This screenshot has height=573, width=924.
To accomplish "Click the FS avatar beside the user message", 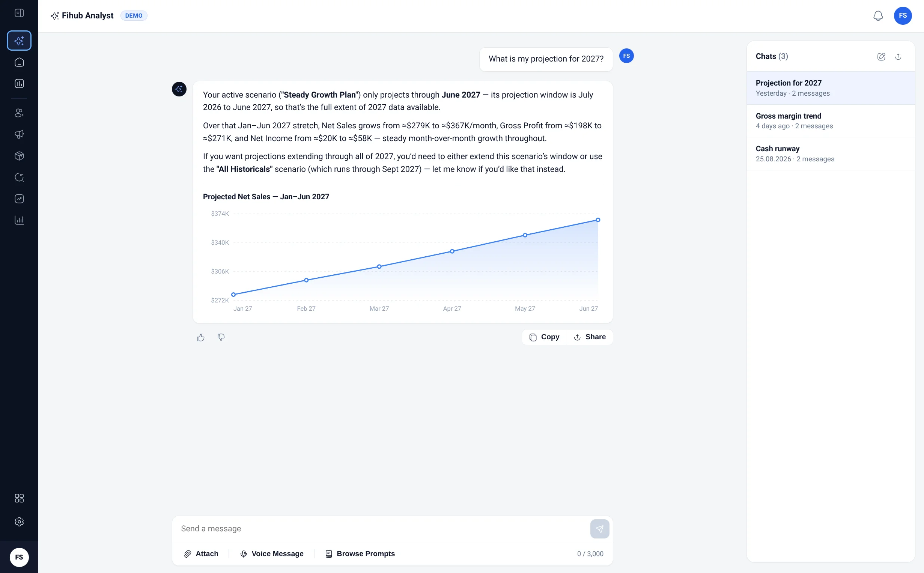I will click(x=626, y=56).
